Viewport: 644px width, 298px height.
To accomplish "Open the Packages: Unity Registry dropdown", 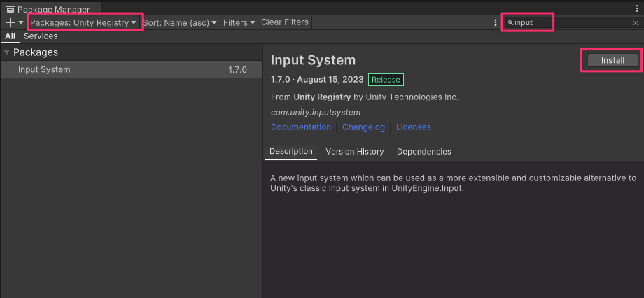I will (83, 22).
